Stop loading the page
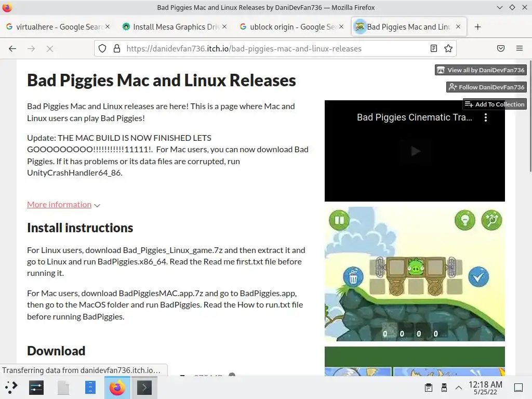Image resolution: width=532 pixels, height=399 pixels. [x=50, y=48]
